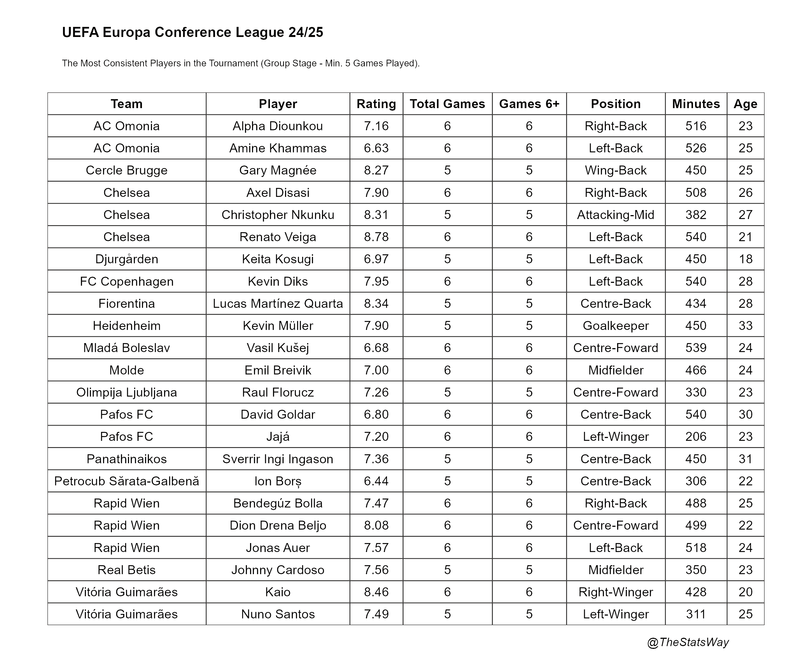Click minutes value 539 for Vasil Kušej

[x=696, y=348]
